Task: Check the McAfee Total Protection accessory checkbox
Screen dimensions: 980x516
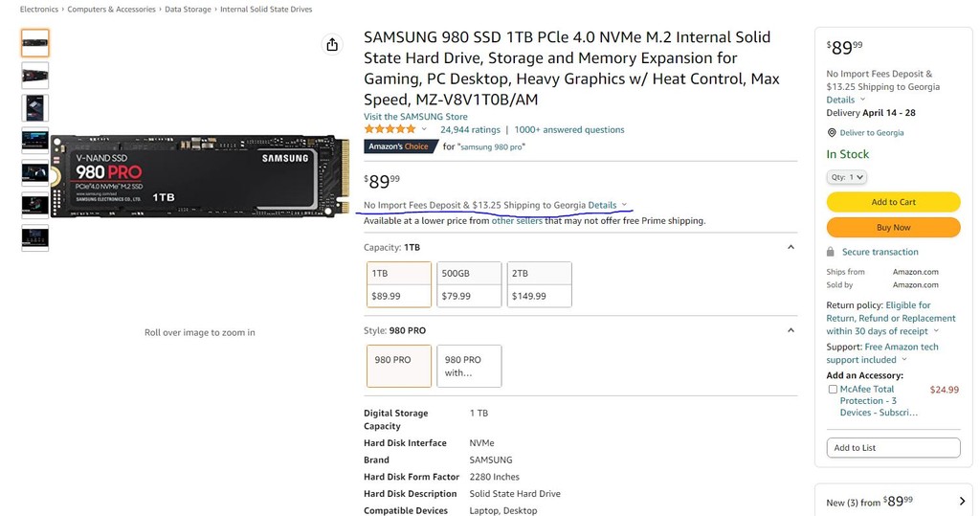Action: [833, 389]
